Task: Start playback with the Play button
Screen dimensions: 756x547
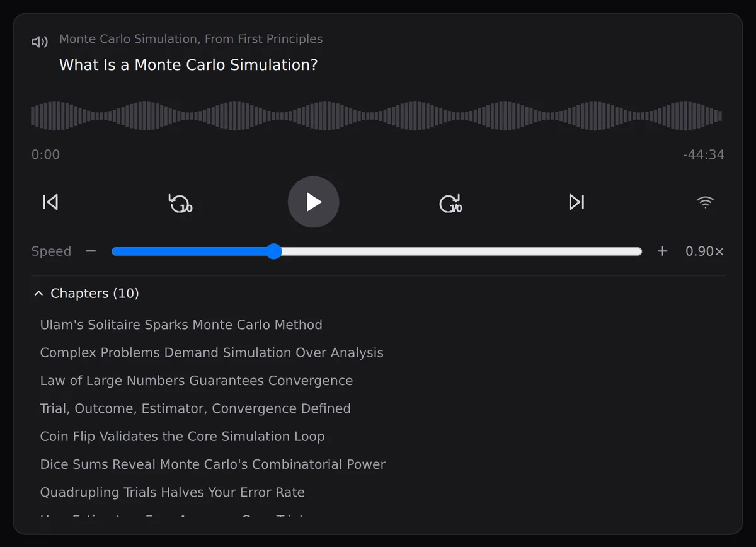Action: [x=314, y=202]
